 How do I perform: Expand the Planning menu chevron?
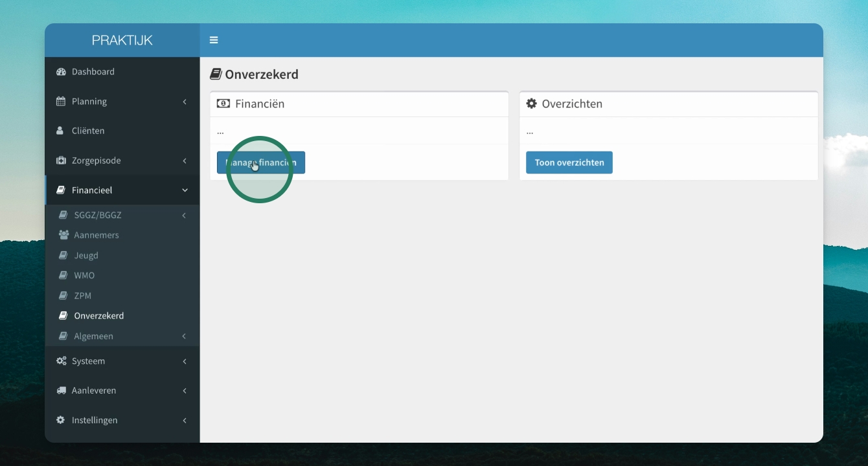pyautogui.click(x=185, y=102)
